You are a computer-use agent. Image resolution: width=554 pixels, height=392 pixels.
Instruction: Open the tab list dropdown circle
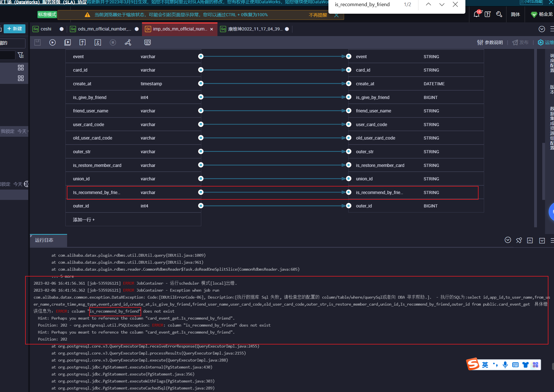(x=542, y=29)
